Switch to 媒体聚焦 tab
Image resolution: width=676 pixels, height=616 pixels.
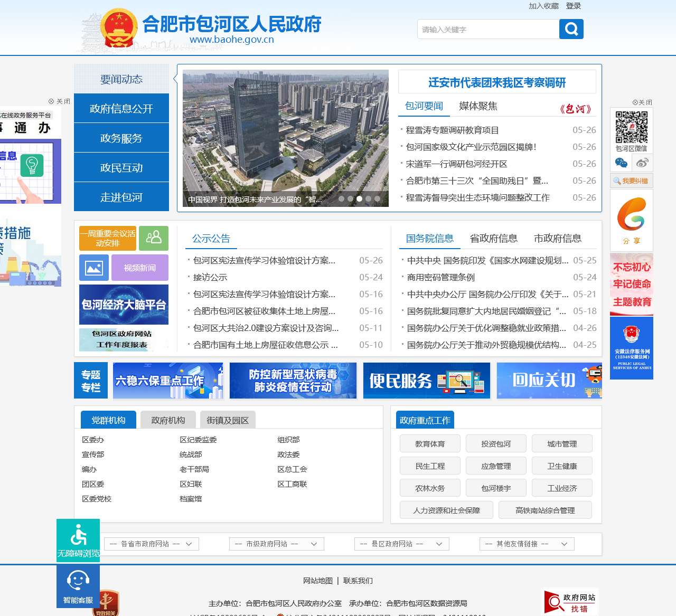[478, 106]
